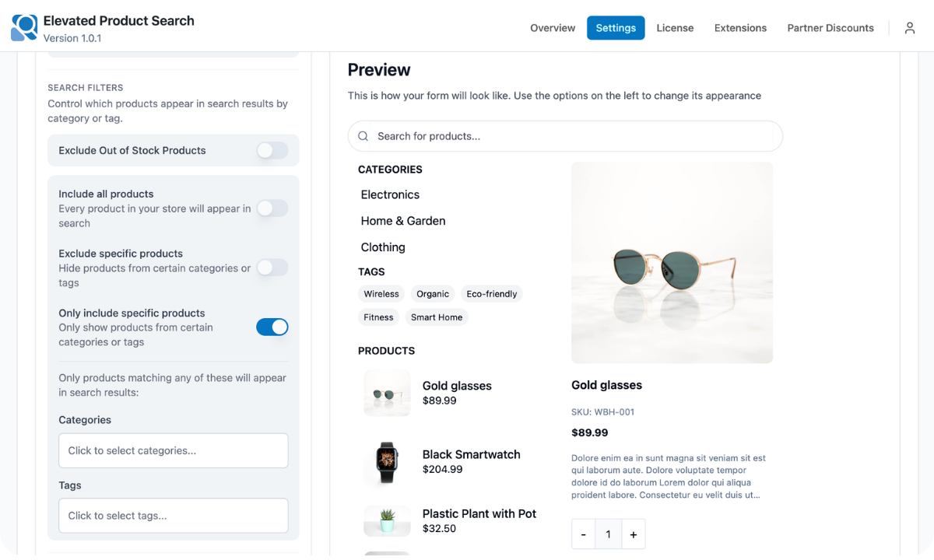
Task: Go to the Extensions tab
Action: point(740,28)
